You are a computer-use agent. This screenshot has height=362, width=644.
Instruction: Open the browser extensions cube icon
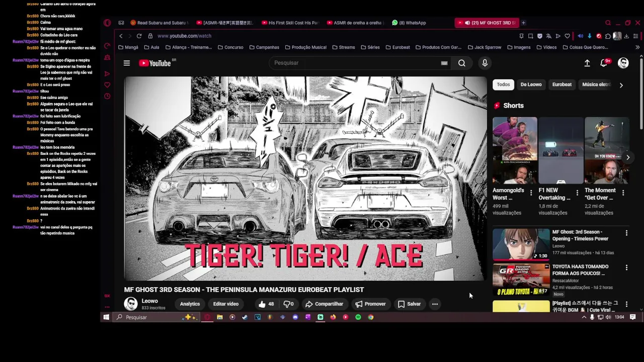[x=608, y=36]
